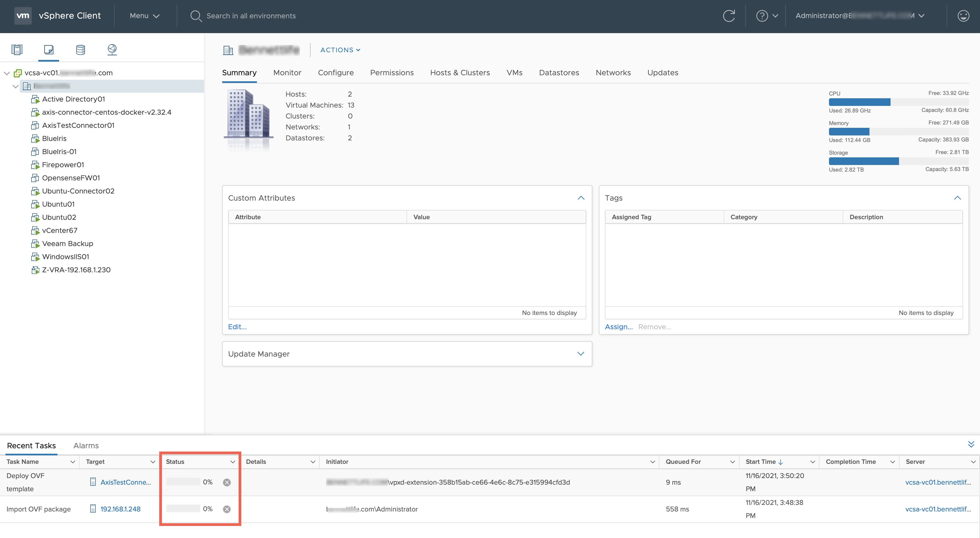The height and width of the screenshot is (538, 980).
Task: Switch to the Monitor tab
Action: [287, 73]
